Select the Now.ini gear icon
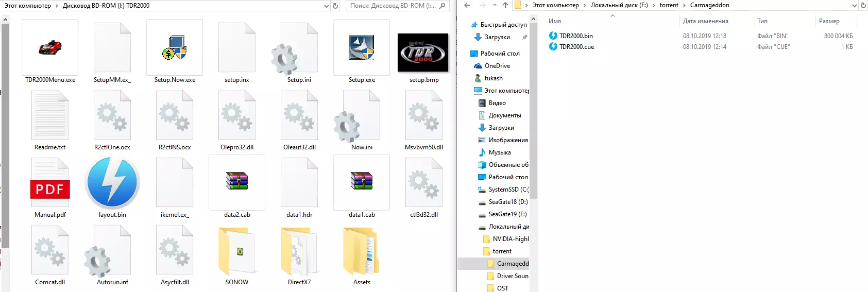Viewport: 868px width, 292px height. pos(357,116)
